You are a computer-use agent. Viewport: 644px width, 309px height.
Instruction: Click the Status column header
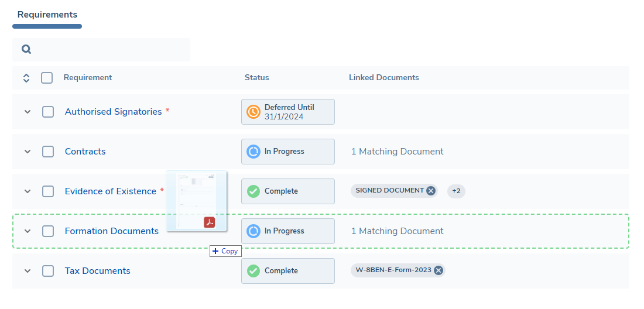tap(256, 78)
